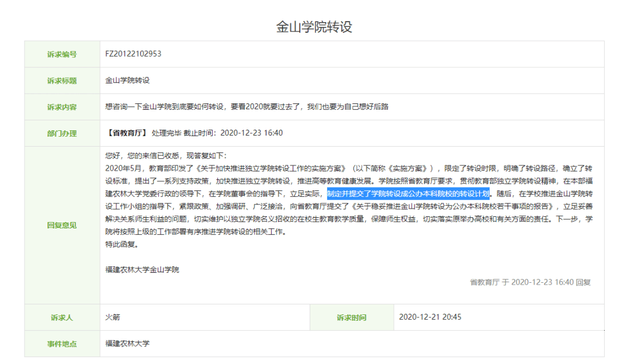Click the requester name 火箭
This screenshot has height=364, width=631.
[113, 317]
